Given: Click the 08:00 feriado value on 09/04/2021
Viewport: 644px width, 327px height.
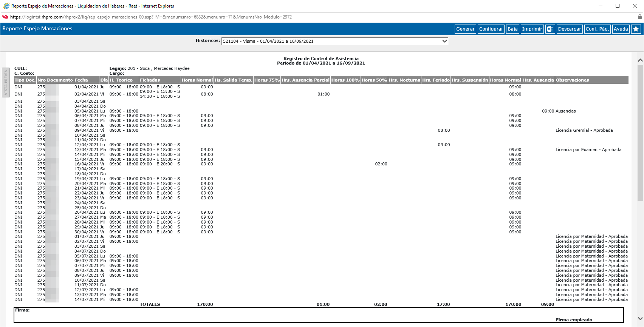Looking at the screenshot, I should [x=444, y=130].
